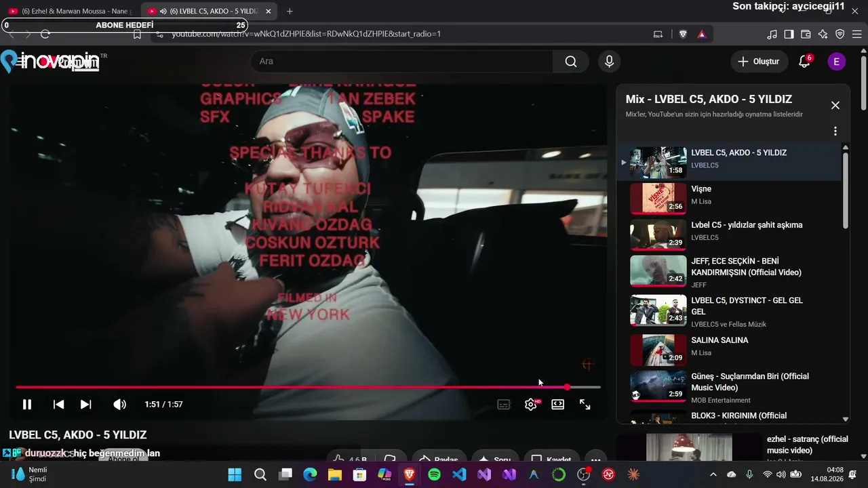Viewport: 868px width, 488px height.
Task: Open 'Güneş - Suçlarımdan Biri' in the mix
Action: (729, 387)
